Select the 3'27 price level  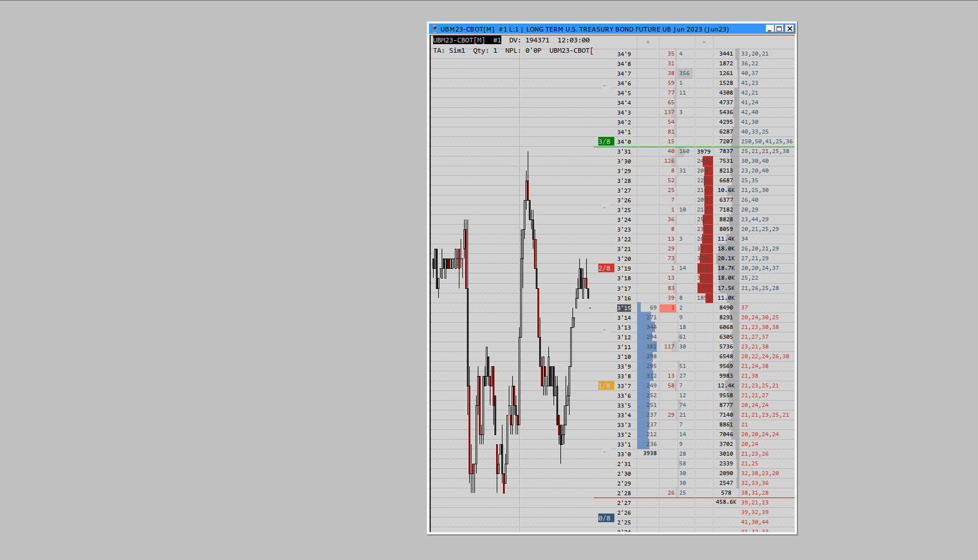[624, 190]
